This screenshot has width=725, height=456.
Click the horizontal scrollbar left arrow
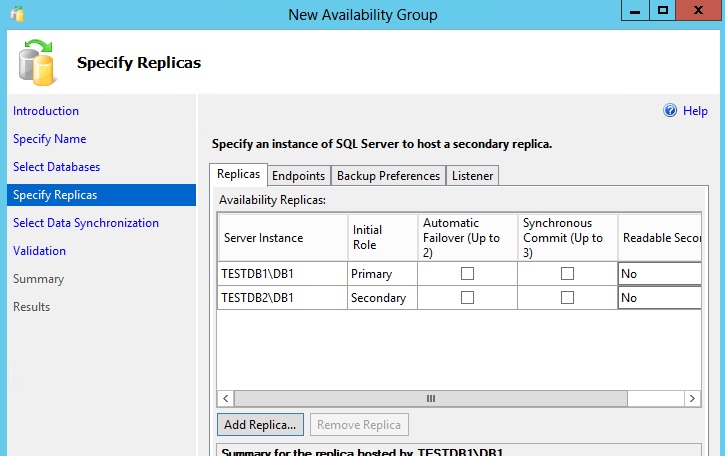pos(226,398)
